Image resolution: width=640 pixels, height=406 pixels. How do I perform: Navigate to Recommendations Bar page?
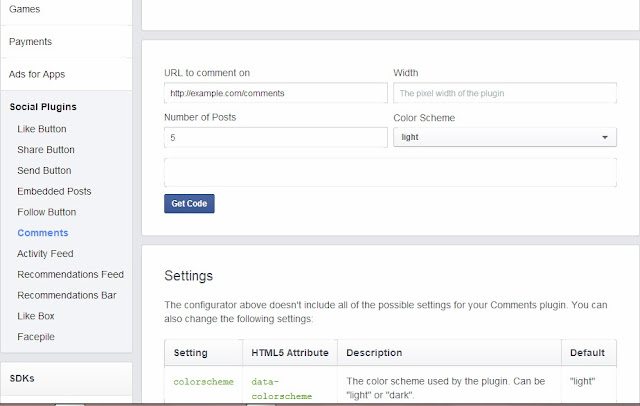pos(67,295)
